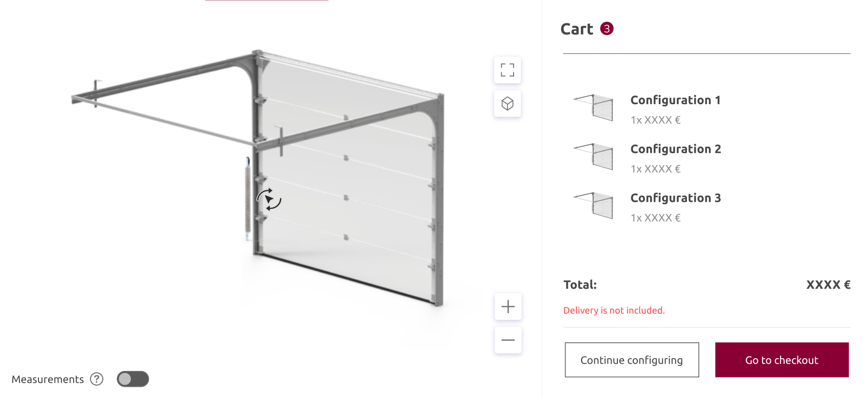Image resolution: width=868 pixels, height=398 pixels.
Task: Click the 'Delivery is not included' notice
Action: tap(614, 311)
